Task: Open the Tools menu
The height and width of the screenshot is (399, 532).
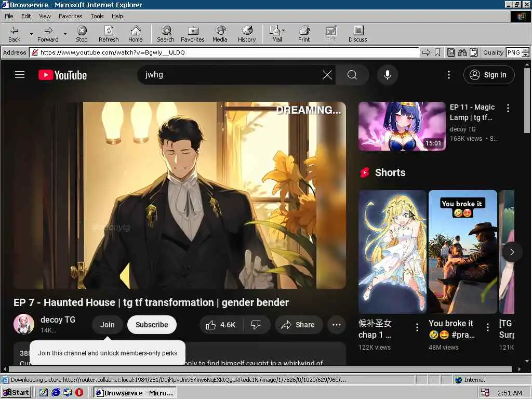Action: (x=97, y=16)
